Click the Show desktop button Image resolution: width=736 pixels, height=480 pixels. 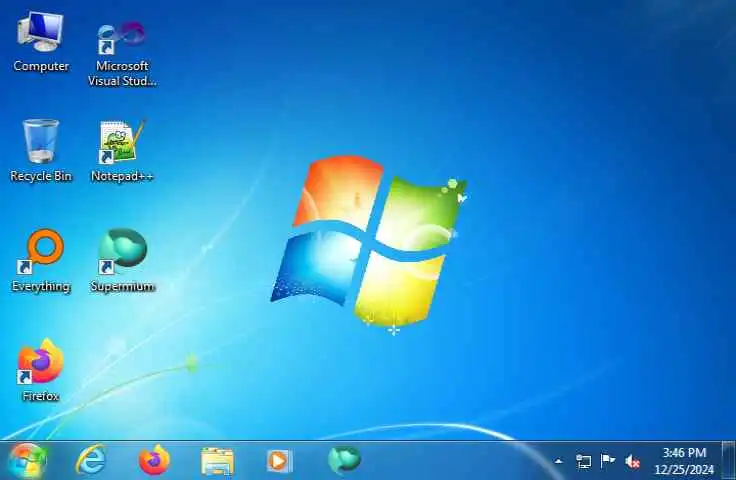pyautogui.click(x=728, y=461)
